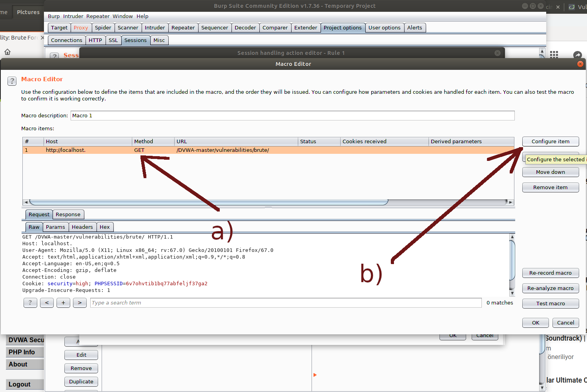Open the Connections sub-tab
587x392 pixels.
tap(67, 40)
